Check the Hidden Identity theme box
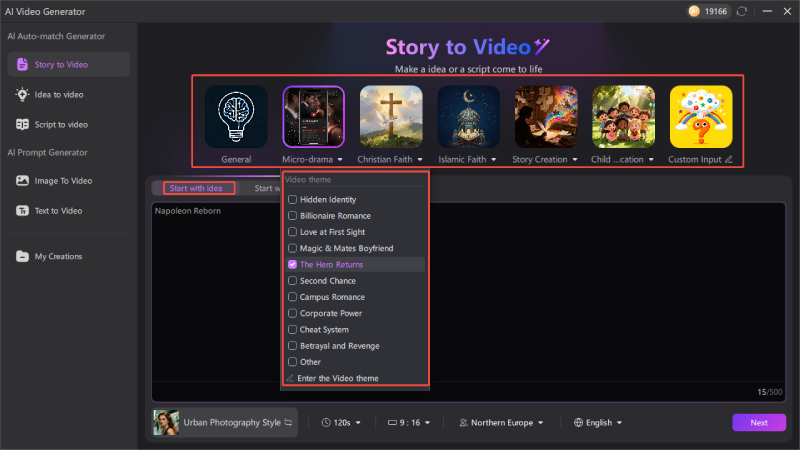800x450 pixels. (292, 200)
